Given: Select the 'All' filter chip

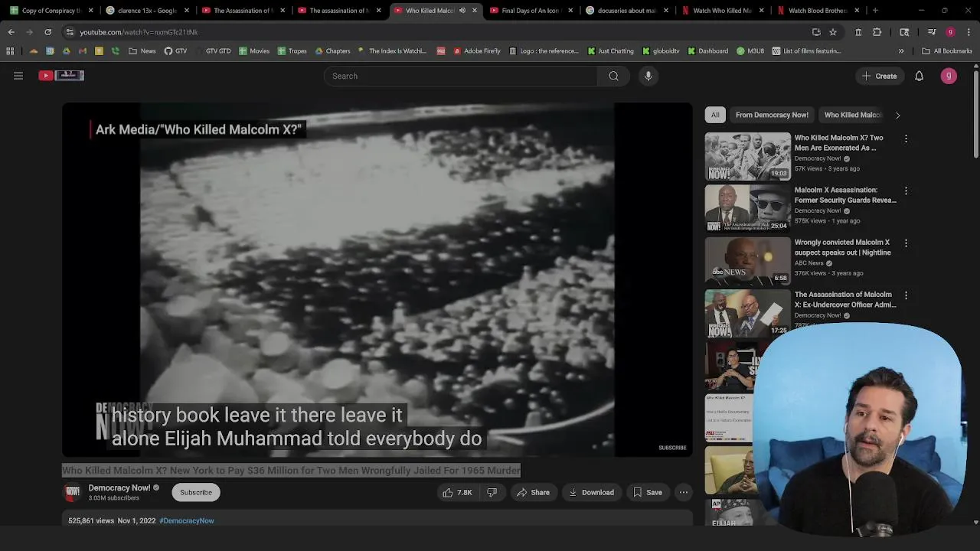Looking at the screenshot, I should pyautogui.click(x=715, y=115).
